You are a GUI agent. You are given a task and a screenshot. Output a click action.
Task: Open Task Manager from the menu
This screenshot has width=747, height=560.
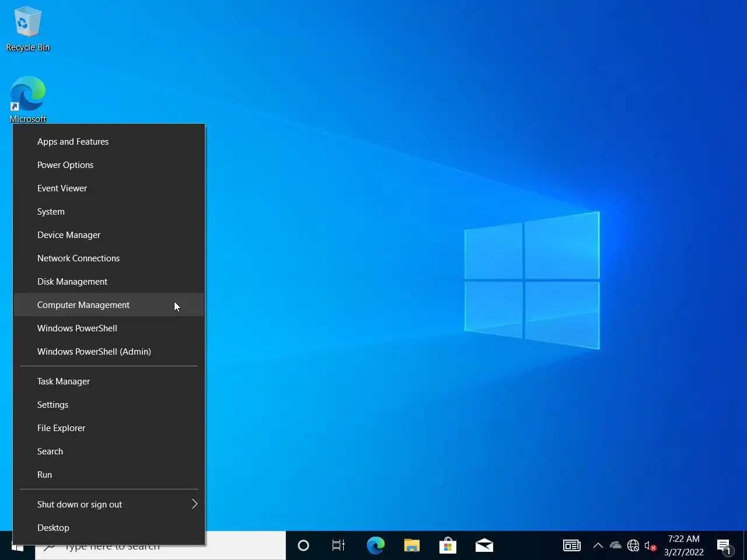tap(109, 381)
